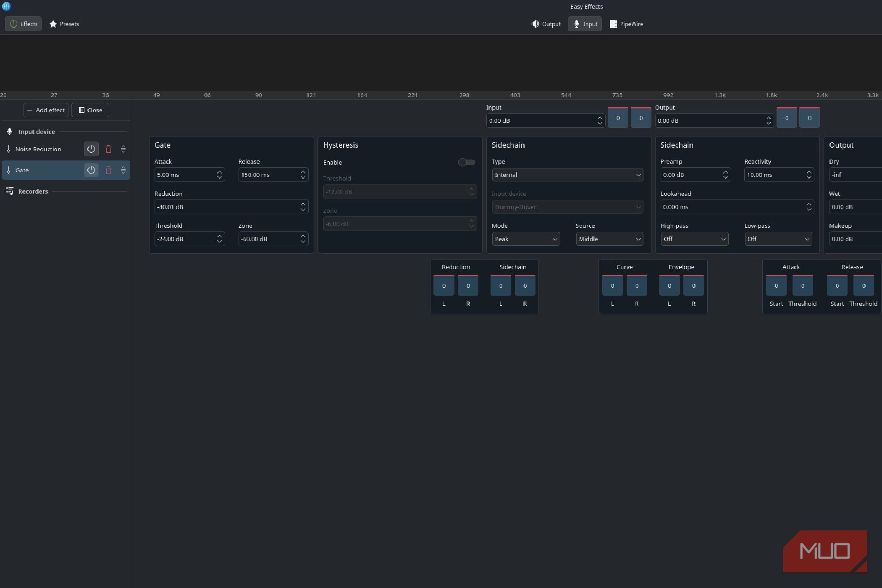Click the Gate reorder handle
Viewport: 882px width, 588px height.
tap(123, 170)
